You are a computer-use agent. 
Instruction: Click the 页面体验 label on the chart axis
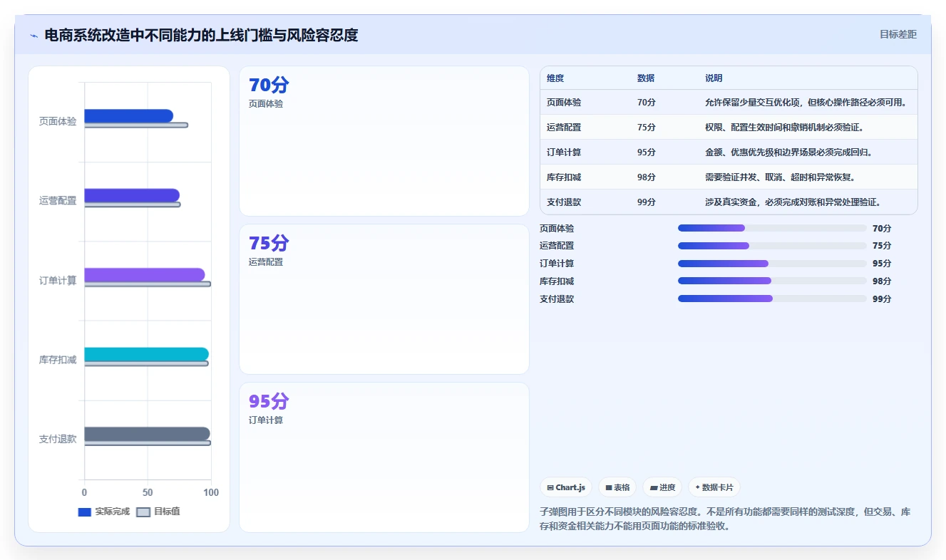pos(58,121)
